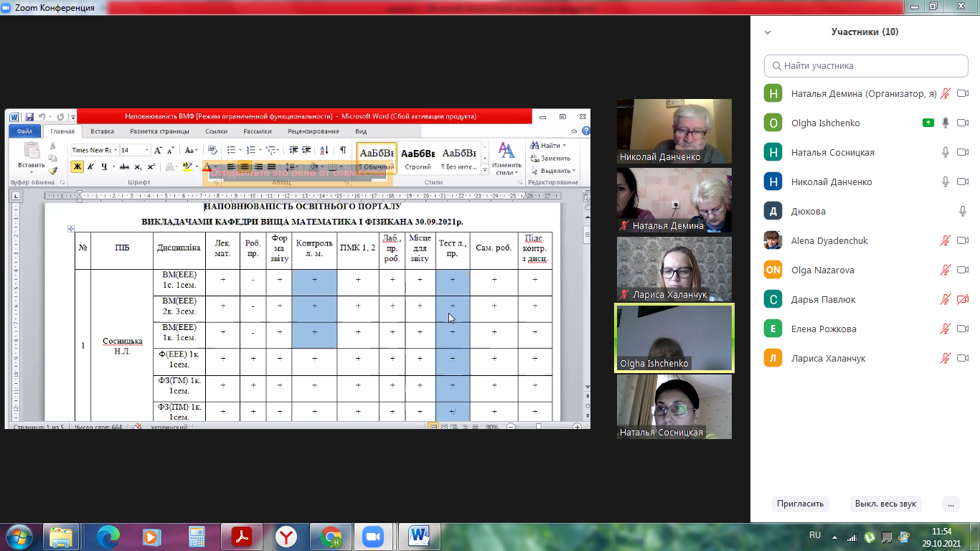Apply the Строгий style
The image size is (980, 551).
418,158
